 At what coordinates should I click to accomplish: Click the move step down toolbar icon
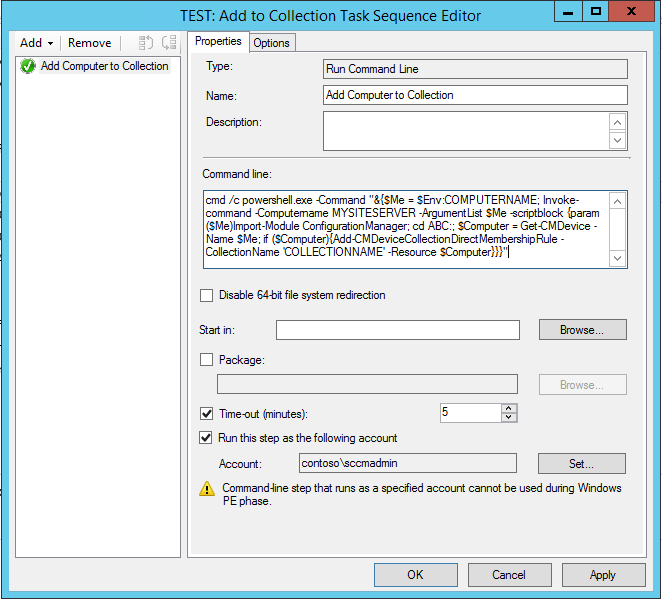[169, 43]
